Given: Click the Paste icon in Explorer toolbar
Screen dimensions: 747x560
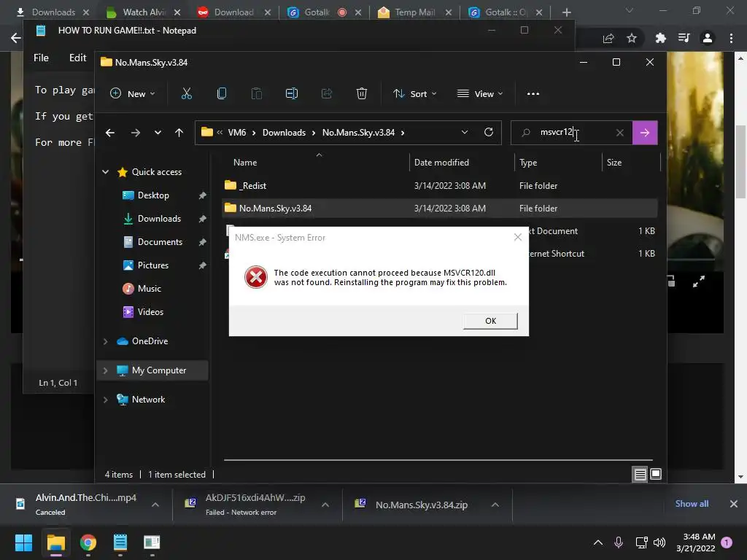Looking at the screenshot, I should [x=256, y=94].
